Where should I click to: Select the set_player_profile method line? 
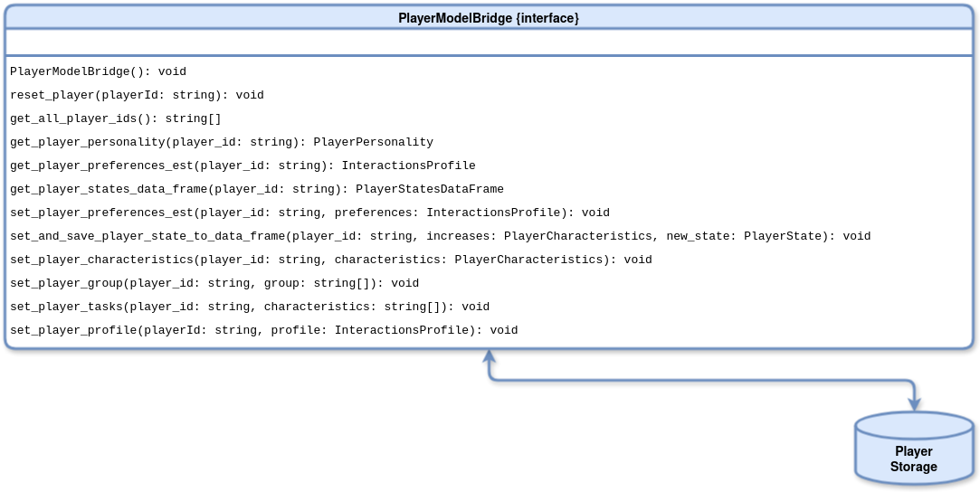[x=263, y=330]
